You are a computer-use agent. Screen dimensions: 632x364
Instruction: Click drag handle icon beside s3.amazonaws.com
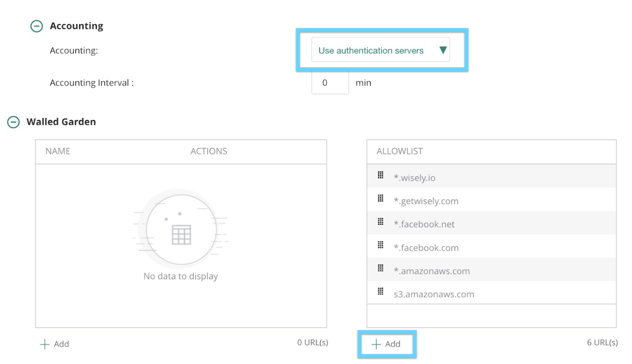coord(380,291)
